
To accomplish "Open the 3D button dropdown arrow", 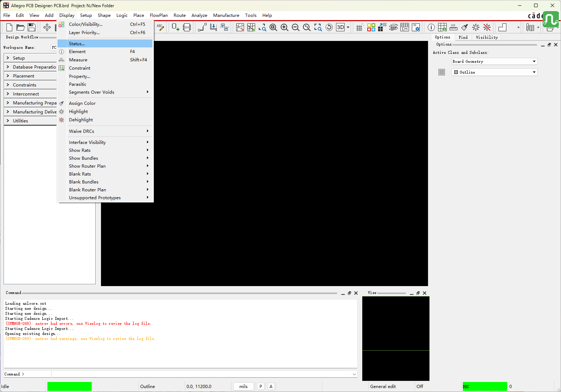I will pos(348,27).
